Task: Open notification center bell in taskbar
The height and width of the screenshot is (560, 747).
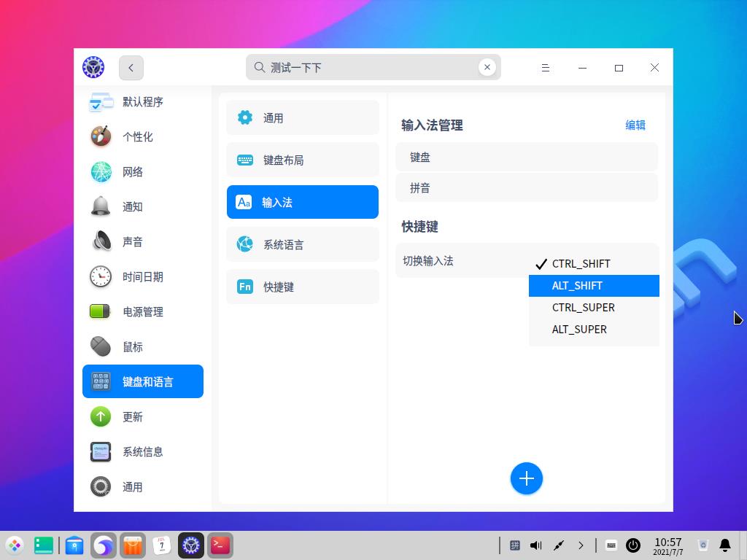Action: [725, 545]
